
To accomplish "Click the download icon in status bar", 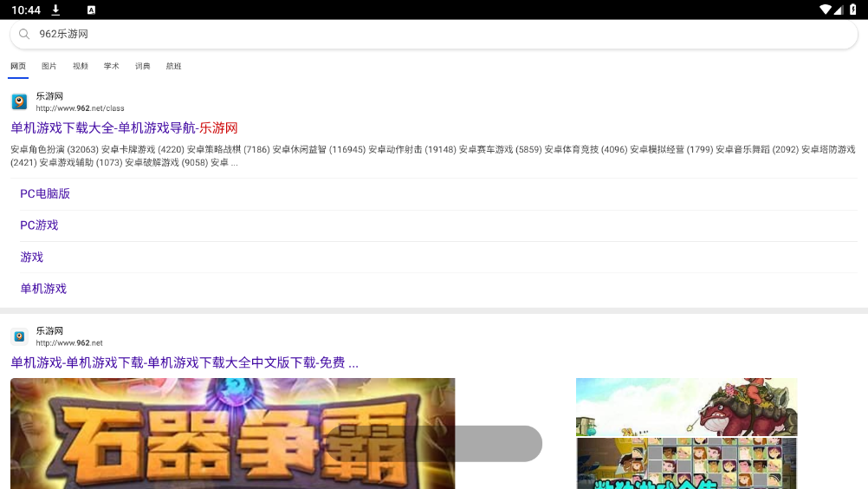I will tap(55, 10).
